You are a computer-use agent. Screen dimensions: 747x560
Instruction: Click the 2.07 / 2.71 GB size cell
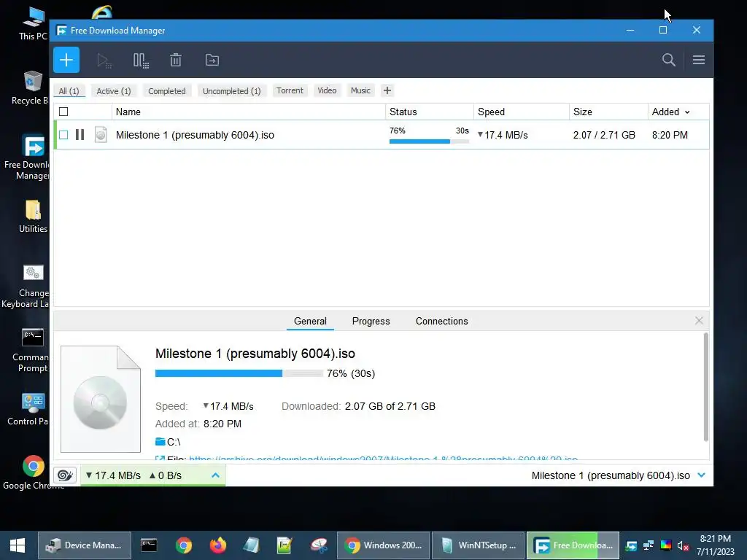coord(604,135)
